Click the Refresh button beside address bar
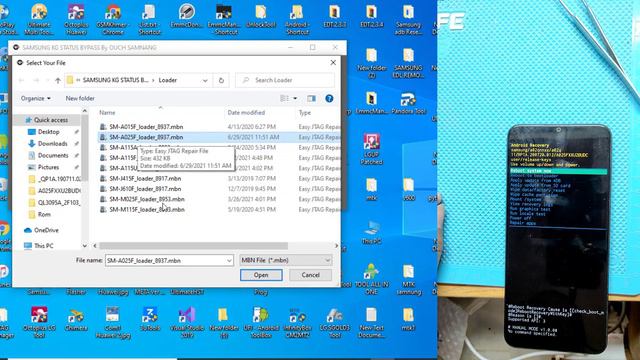Viewport: 640px width, 360px height. (221, 80)
